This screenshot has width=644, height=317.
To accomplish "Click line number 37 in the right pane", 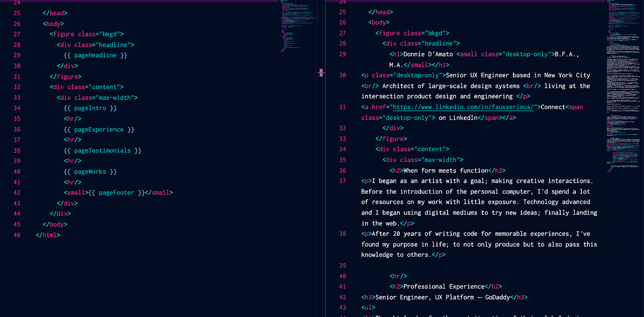I will [342, 181].
